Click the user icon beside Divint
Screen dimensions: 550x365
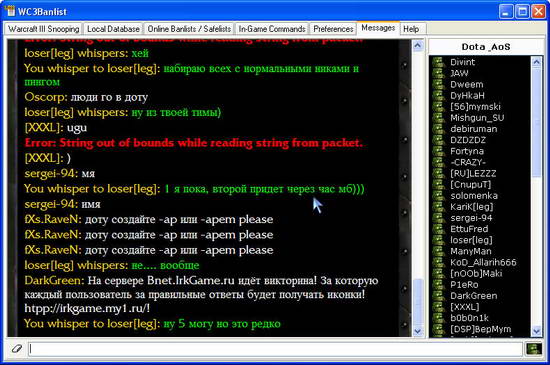(x=438, y=62)
